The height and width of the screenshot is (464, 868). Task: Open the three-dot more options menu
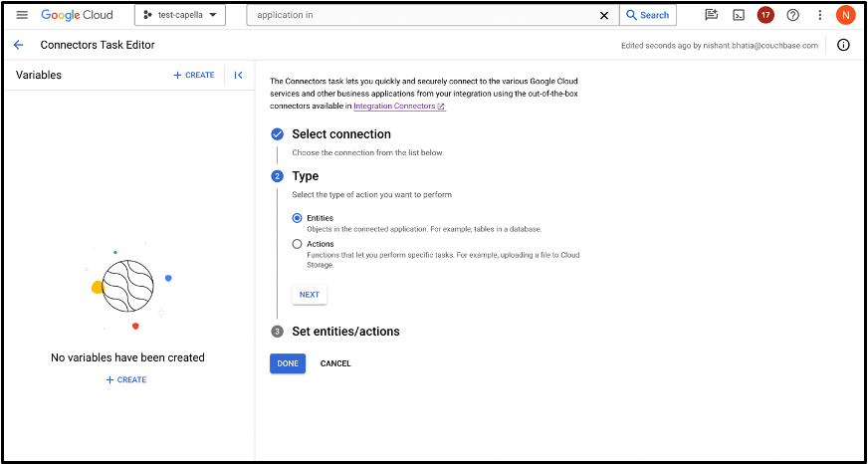[x=820, y=15]
